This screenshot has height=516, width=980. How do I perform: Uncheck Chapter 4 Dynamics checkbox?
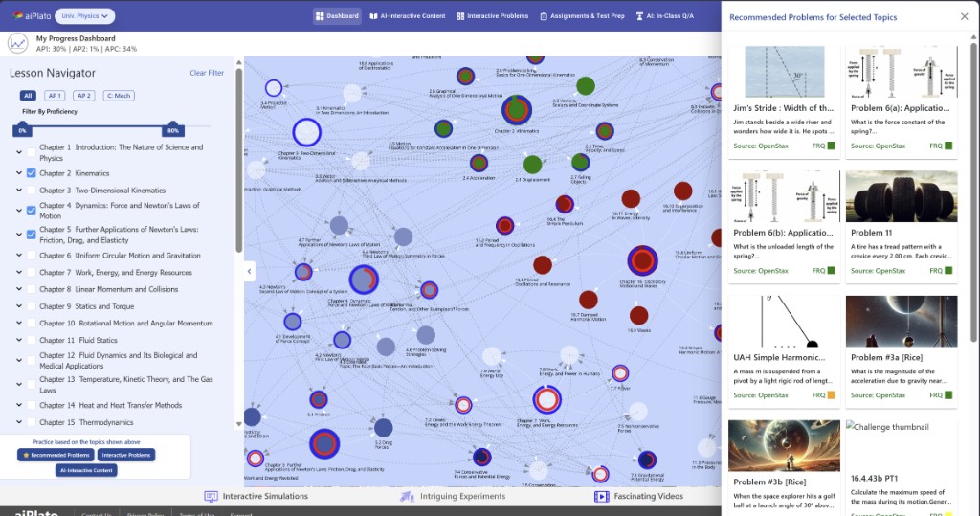(32, 211)
